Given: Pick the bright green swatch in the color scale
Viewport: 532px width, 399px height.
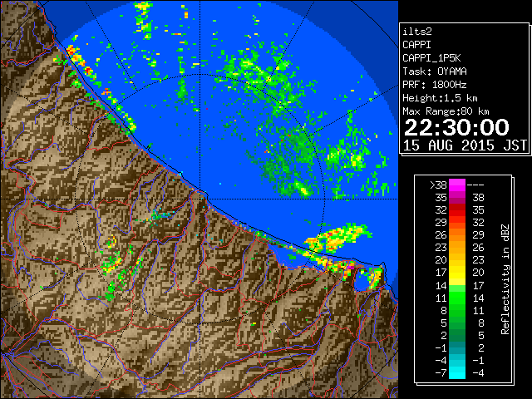Looking at the screenshot, I should click(457, 298).
